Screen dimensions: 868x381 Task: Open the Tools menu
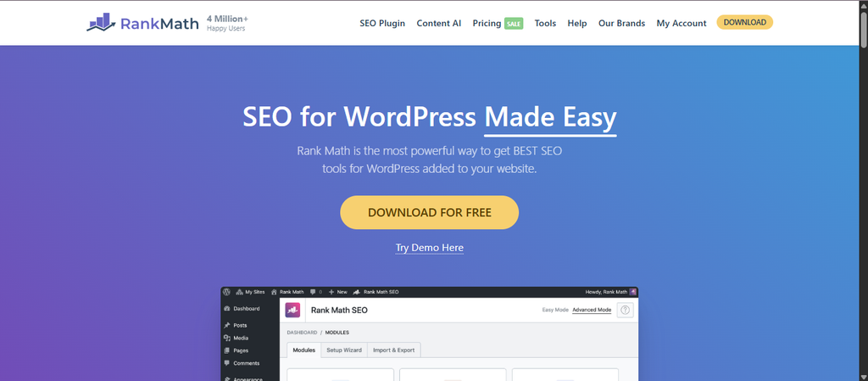(545, 23)
